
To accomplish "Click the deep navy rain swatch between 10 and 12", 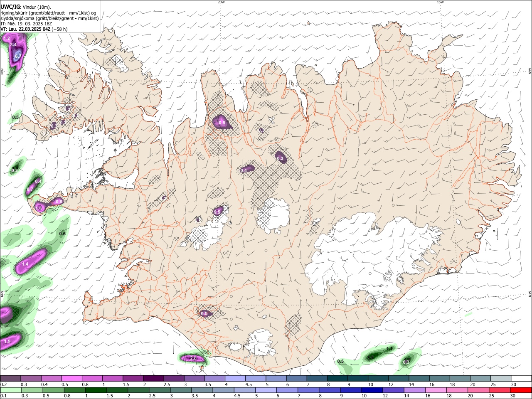I will (372, 390).
